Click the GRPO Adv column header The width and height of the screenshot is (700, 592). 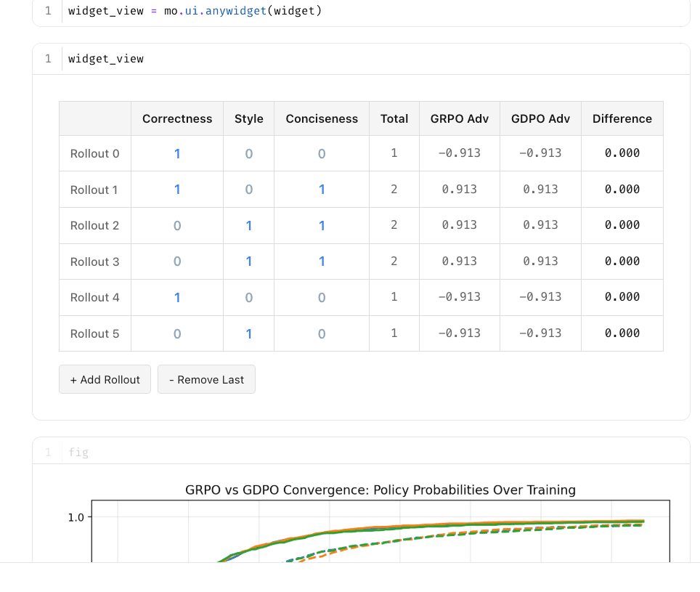click(459, 118)
